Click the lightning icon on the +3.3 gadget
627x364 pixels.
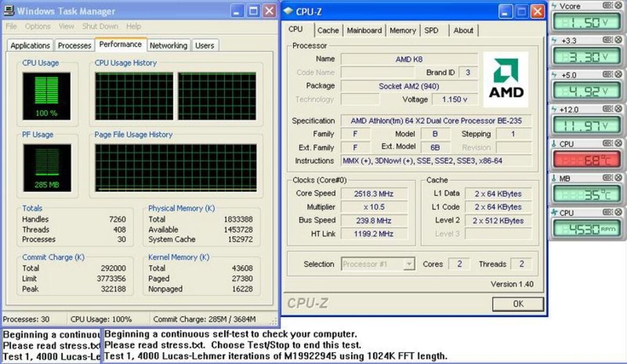(x=554, y=40)
